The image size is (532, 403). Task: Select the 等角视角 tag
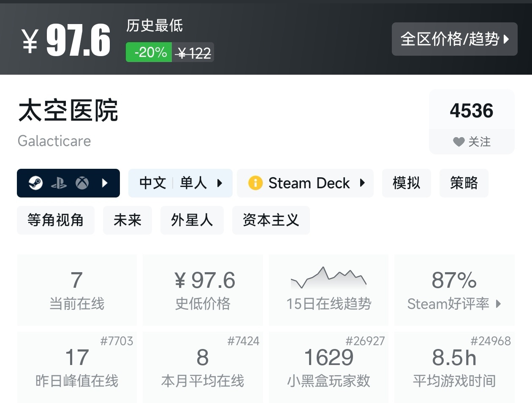point(55,220)
